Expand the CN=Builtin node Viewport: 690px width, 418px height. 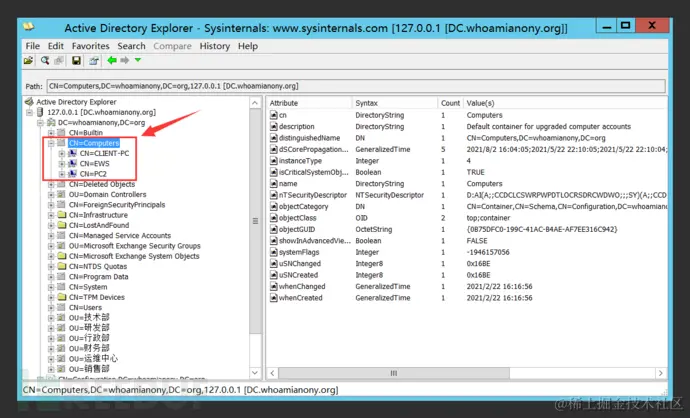pyautogui.click(x=51, y=132)
